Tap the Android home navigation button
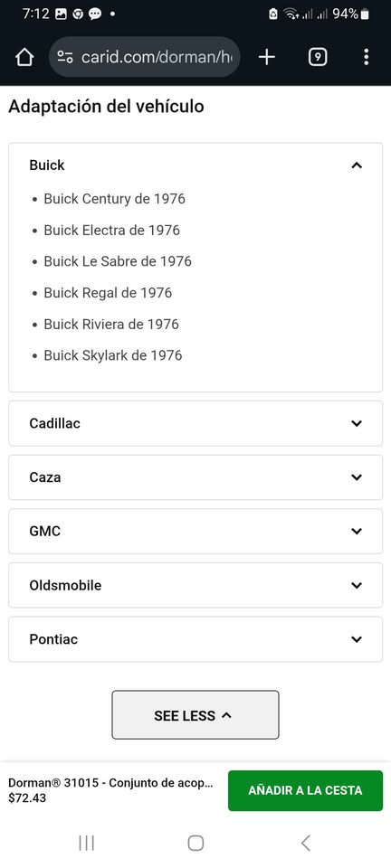 [x=195, y=843]
